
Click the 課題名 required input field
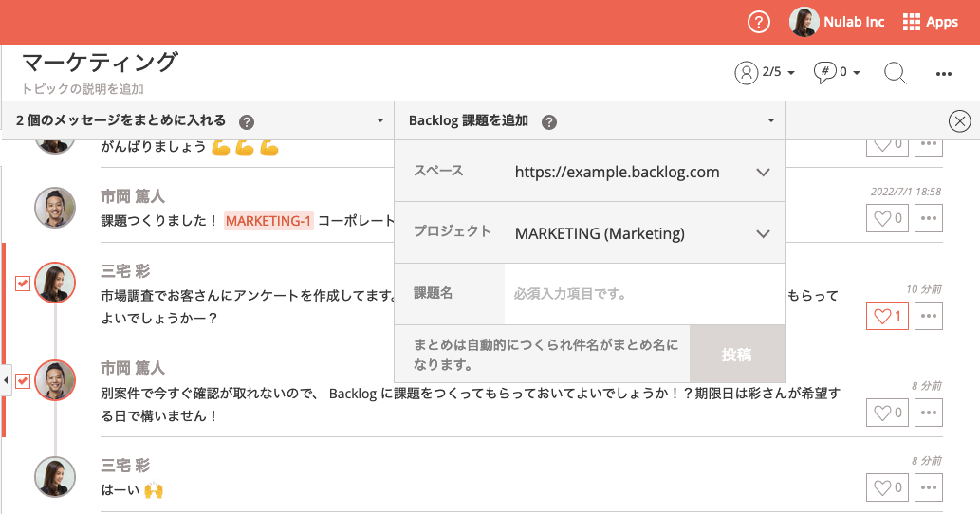point(644,294)
